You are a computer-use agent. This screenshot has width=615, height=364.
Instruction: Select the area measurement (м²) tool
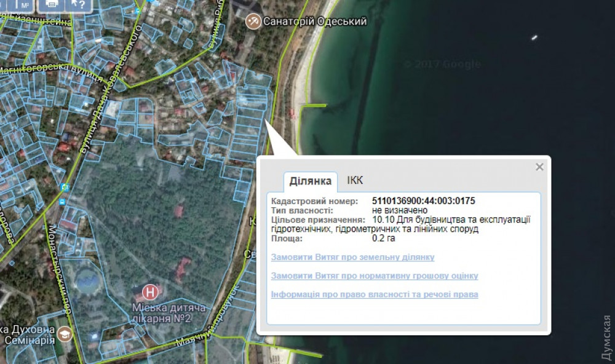click(25, 5)
